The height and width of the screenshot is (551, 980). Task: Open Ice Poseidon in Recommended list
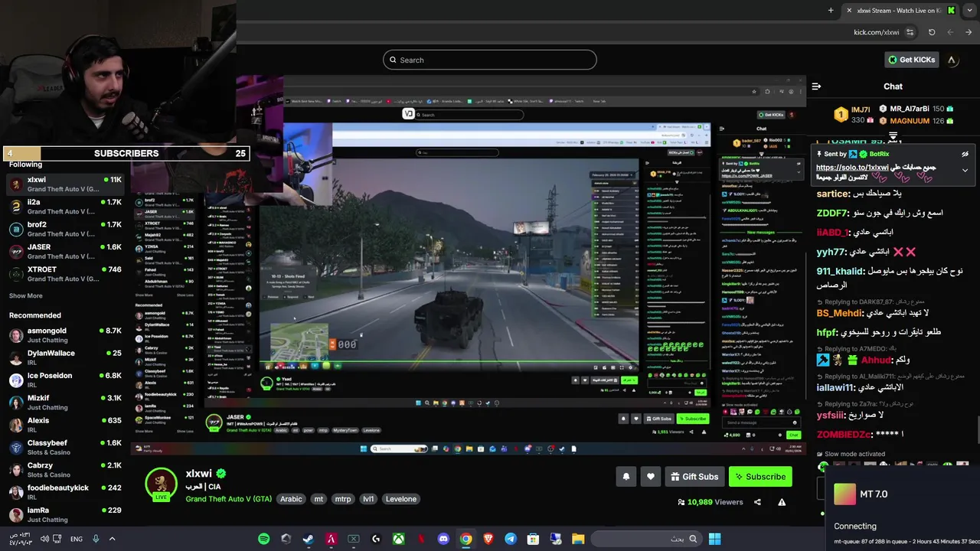coord(65,380)
